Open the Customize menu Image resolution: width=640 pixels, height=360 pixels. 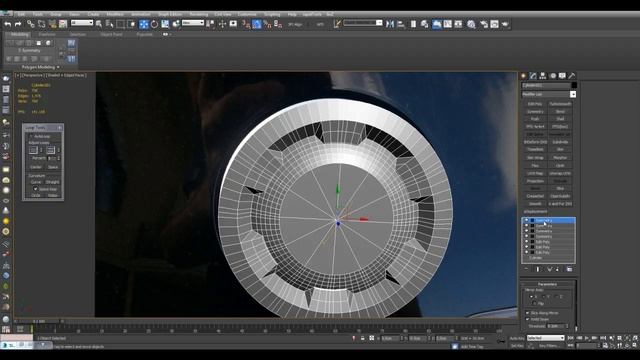(247, 14)
